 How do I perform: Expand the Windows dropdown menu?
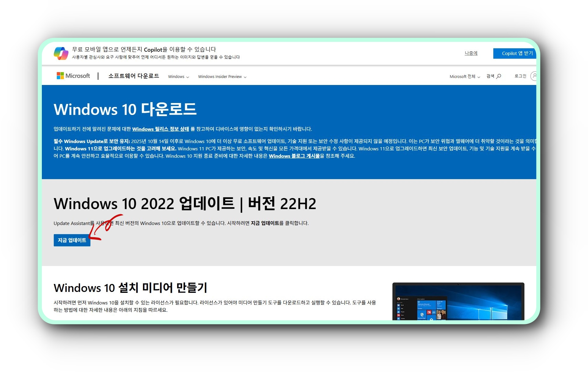pyautogui.click(x=179, y=76)
